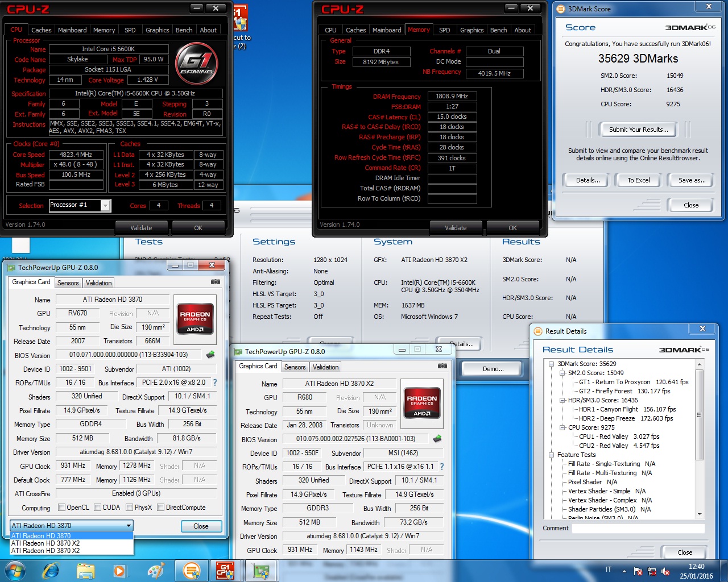The height and width of the screenshot is (582, 728).
Task: Open Mainboard tab in left CPU-Z
Action: [x=72, y=30]
